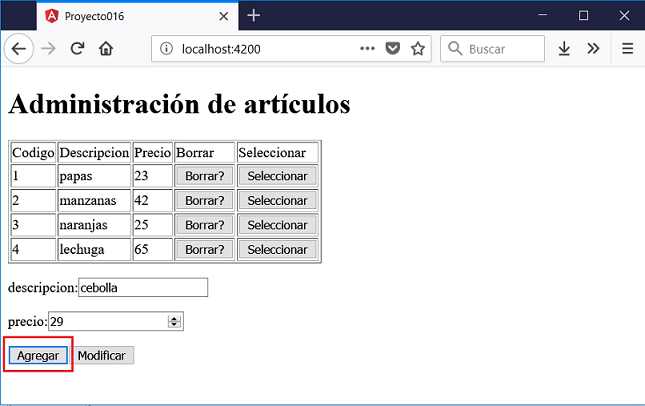Click the Seleccionar column header text

coord(272,153)
